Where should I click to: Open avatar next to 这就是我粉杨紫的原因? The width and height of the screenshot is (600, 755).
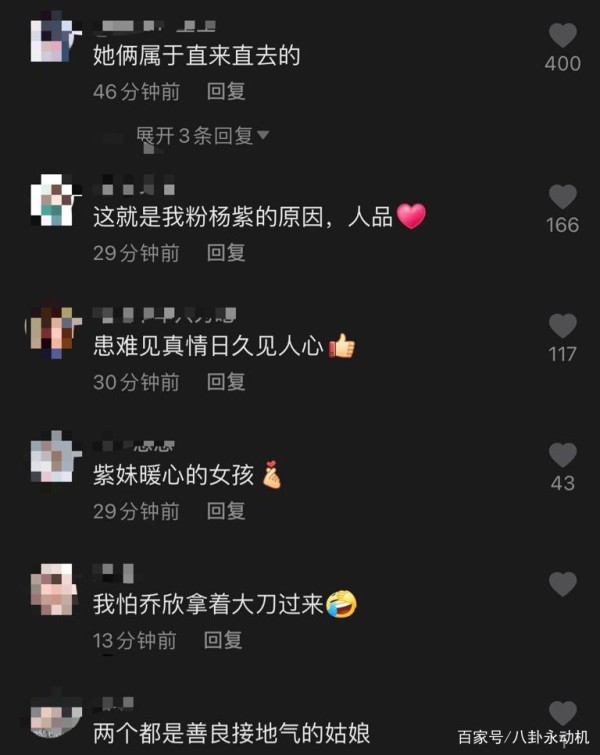pos(52,201)
